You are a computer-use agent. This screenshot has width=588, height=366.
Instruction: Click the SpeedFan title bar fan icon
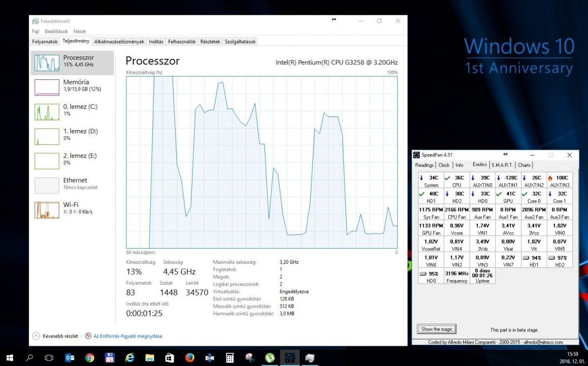click(x=416, y=155)
